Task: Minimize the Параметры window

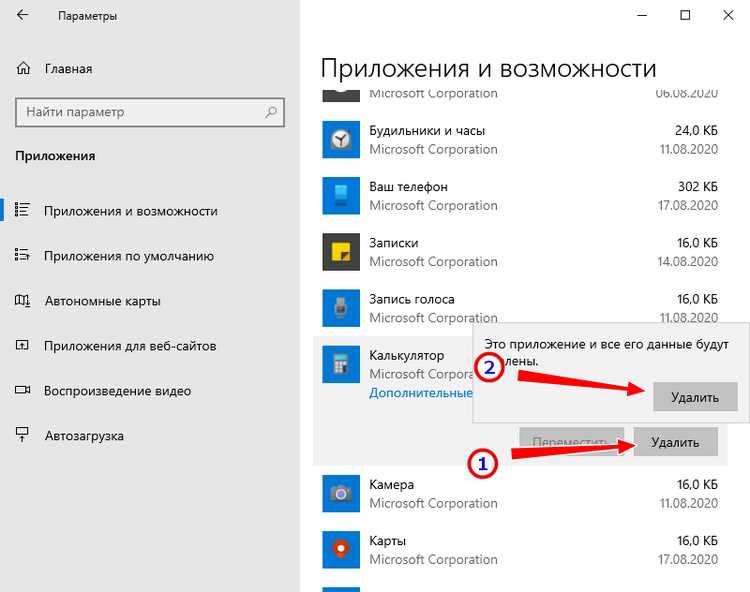Action: point(642,15)
